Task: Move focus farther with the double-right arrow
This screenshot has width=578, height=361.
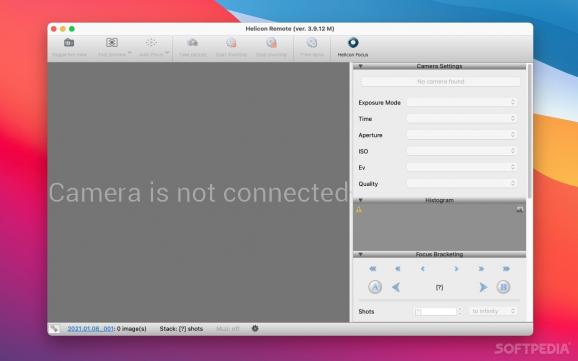Action: pos(481,269)
